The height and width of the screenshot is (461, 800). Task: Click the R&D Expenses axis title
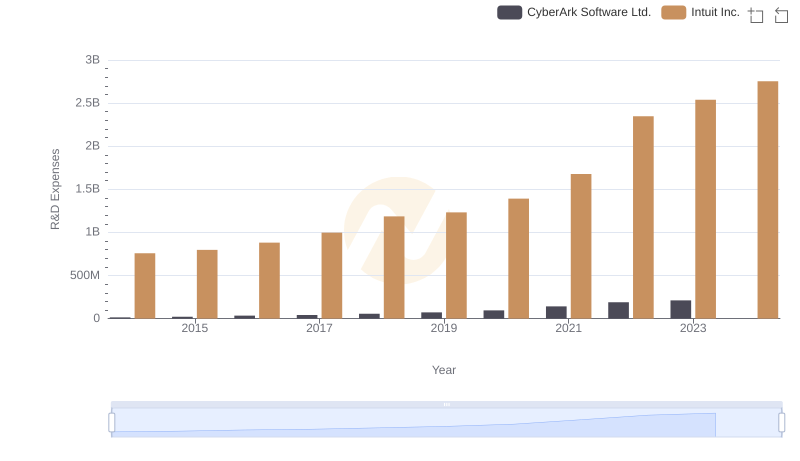pos(55,189)
